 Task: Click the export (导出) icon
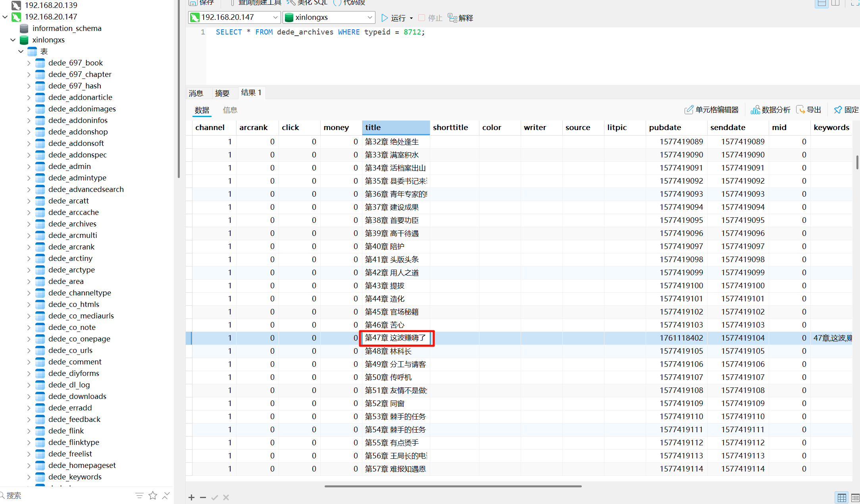(800, 110)
